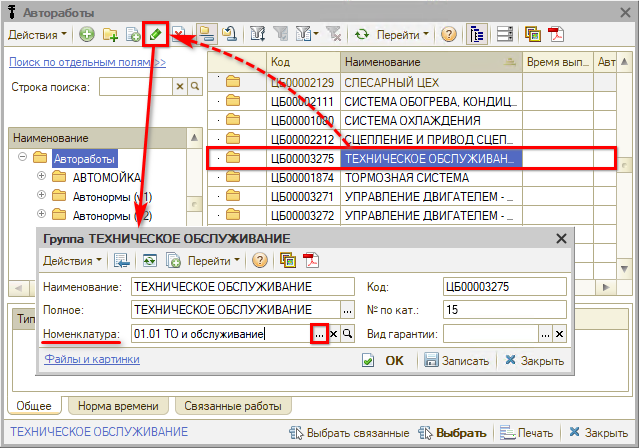Open the filter history dropdown icon
The width and height of the screenshot is (639, 448).
pos(307,34)
